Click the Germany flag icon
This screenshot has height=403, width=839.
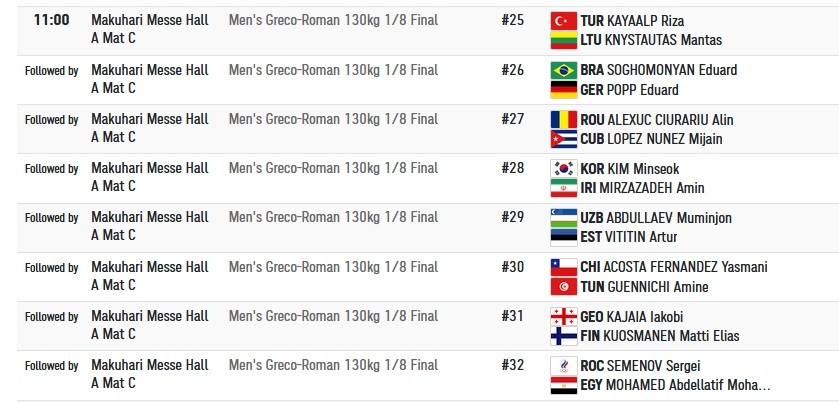[x=564, y=90]
